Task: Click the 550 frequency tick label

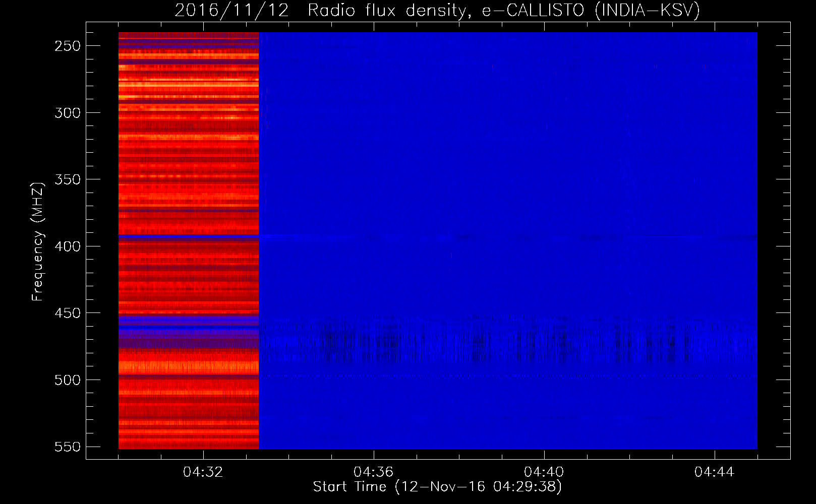Action: 68,447
